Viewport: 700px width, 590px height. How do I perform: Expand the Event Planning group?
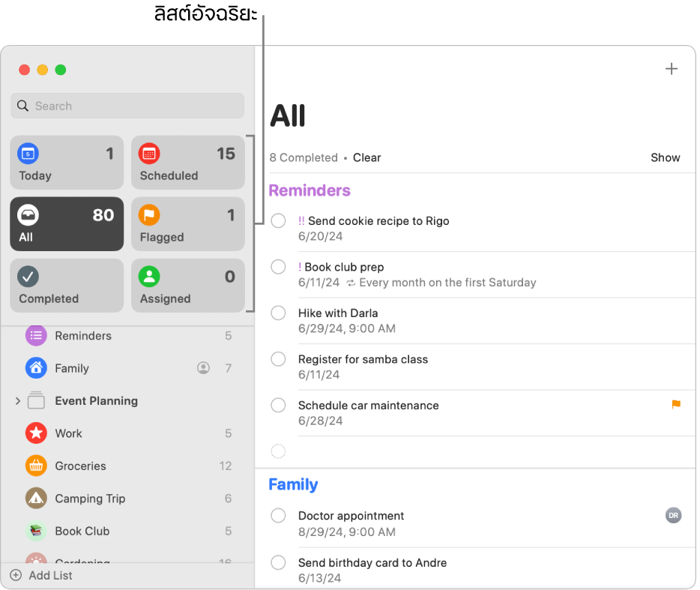pyautogui.click(x=18, y=401)
